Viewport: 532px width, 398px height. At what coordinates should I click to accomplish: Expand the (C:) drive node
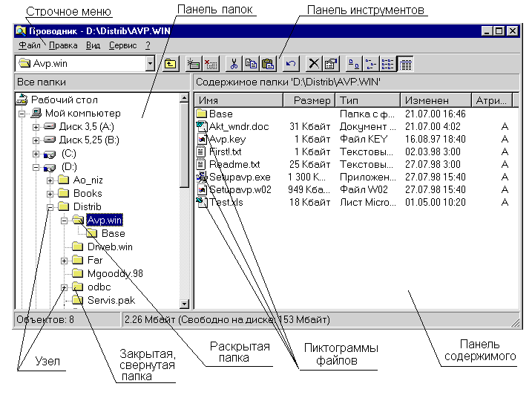tap(36, 154)
